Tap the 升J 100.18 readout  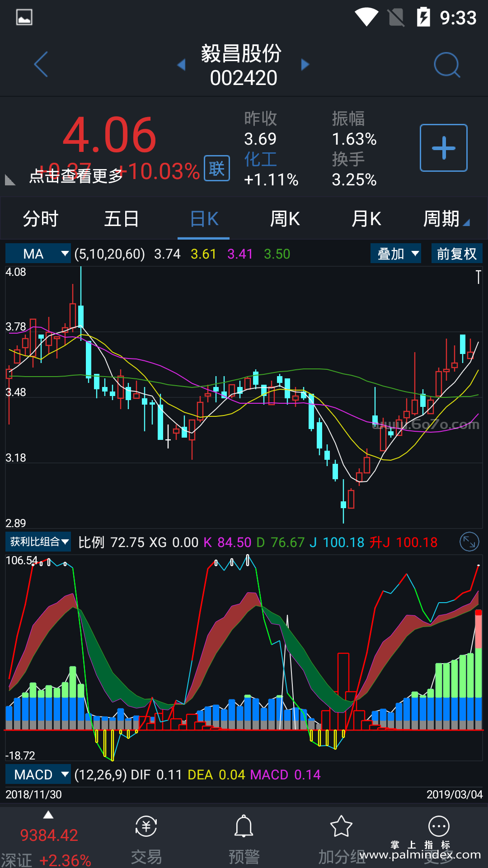(404, 542)
